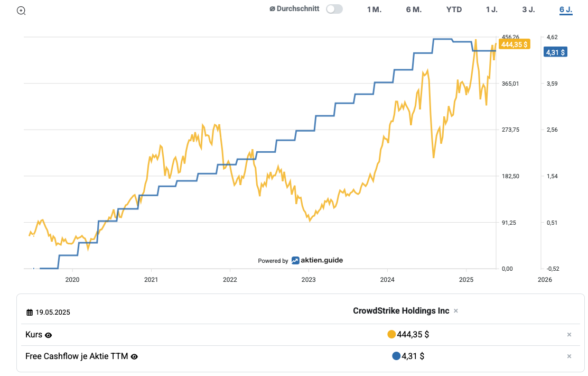The width and height of the screenshot is (588, 376).
Task: Remove the Kurs row
Action: coord(569,334)
